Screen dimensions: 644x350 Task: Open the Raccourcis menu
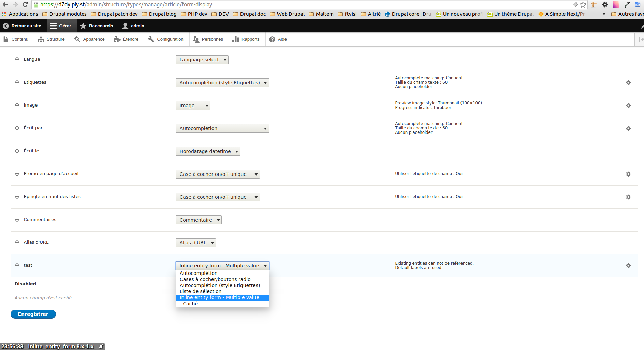pyautogui.click(x=97, y=26)
